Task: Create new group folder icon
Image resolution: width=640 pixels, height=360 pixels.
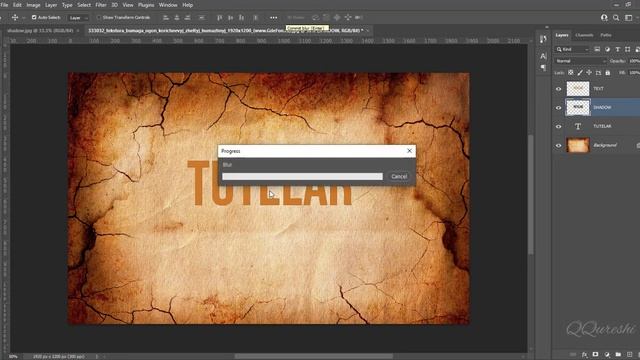Action: (618, 355)
